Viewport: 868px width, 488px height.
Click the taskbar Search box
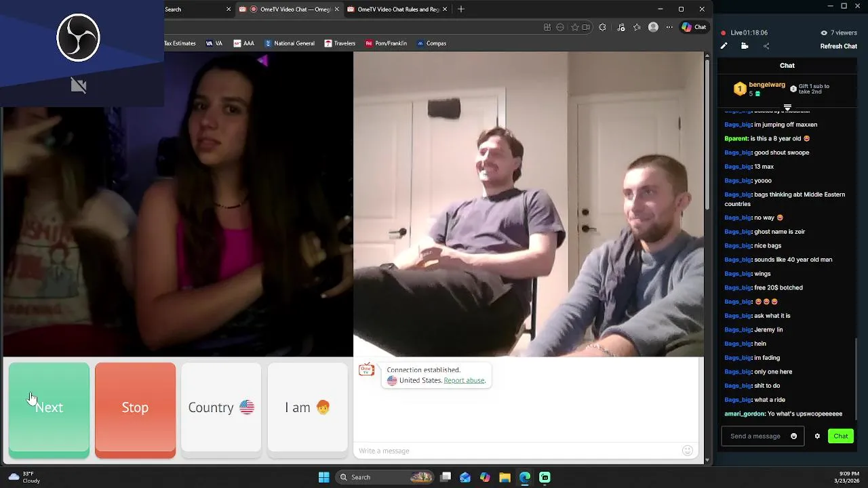385,477
